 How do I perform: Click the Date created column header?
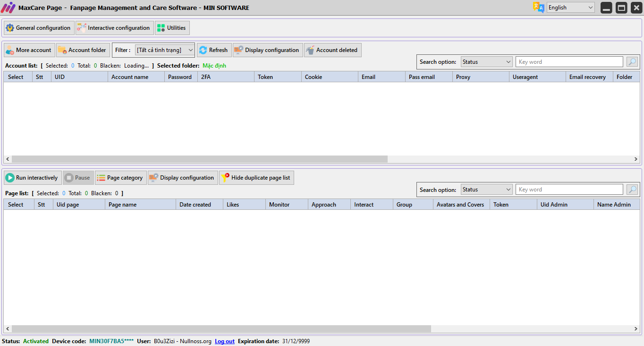click(199, 205)
